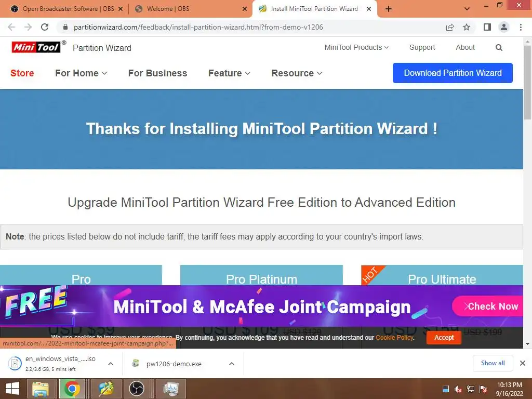Click the FREE graphic on campaign banner
532x399 pixels.
[x=36, y=301]
